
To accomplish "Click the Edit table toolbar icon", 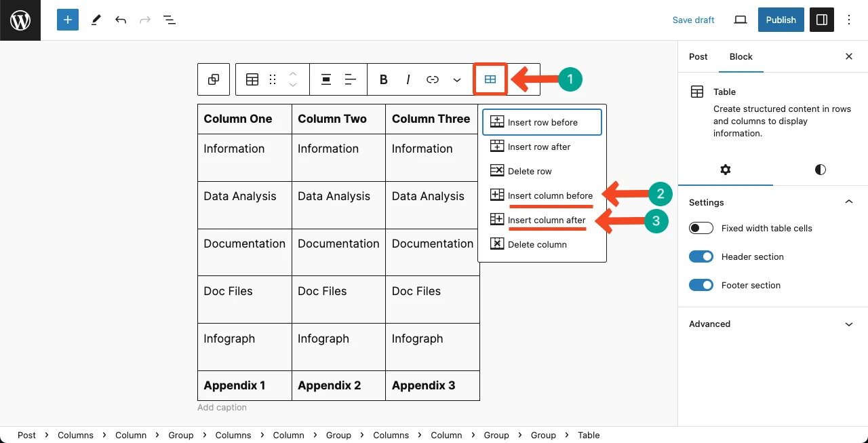I will pos(490,79).
